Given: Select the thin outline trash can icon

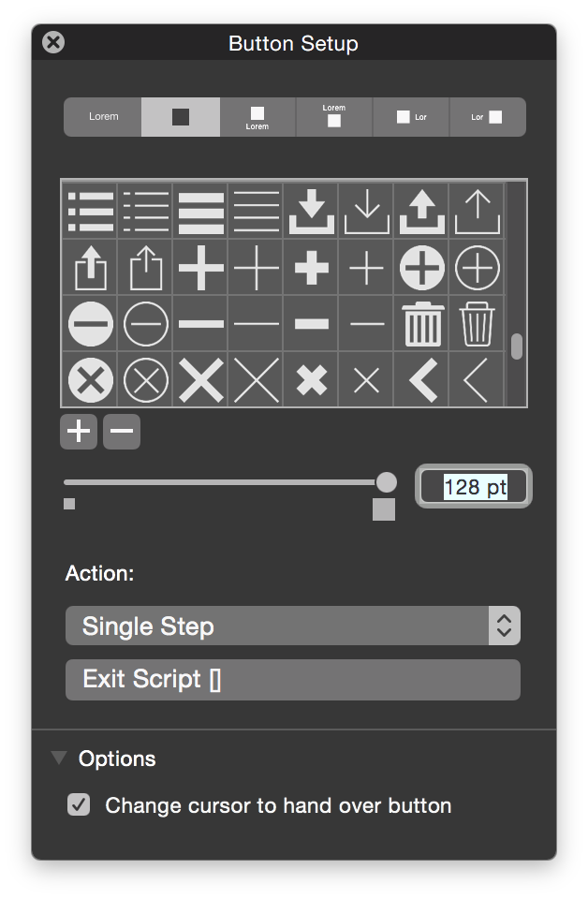Looking at the screenshot, I should tap(477, 324).
